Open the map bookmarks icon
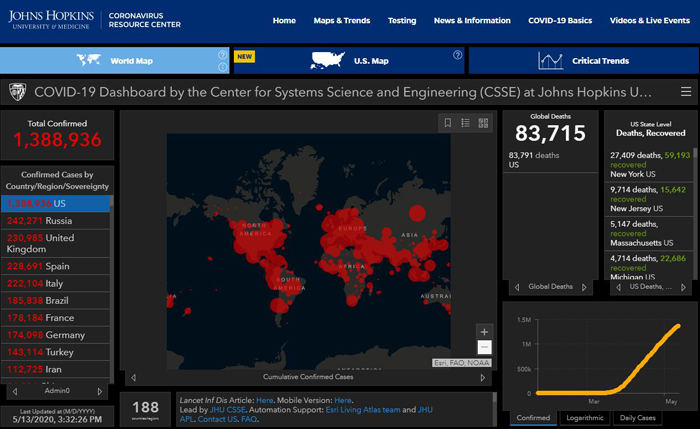Viewport: 700px width, 429px height. point(448,123)
